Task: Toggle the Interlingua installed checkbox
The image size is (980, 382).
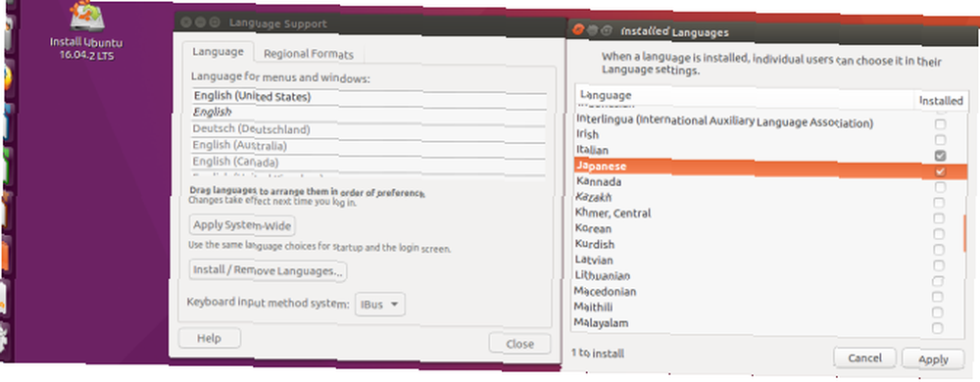Action: click(940, 124)
